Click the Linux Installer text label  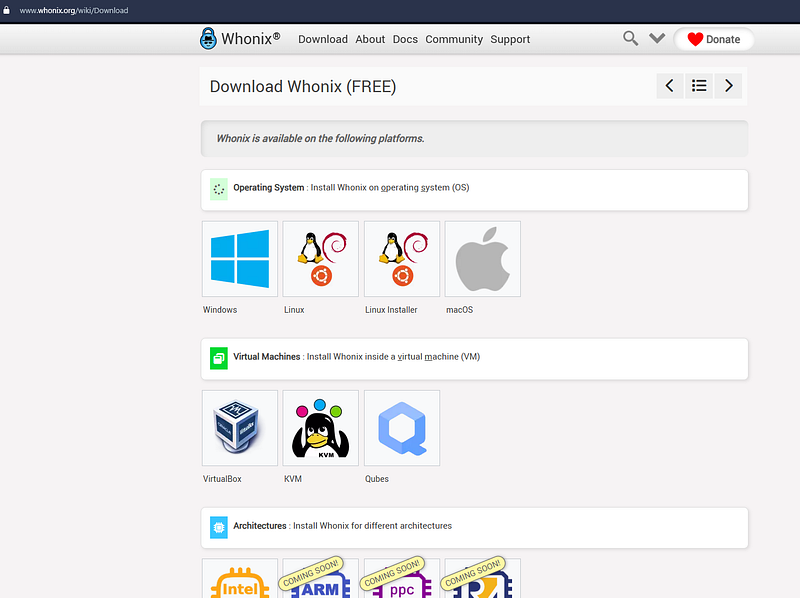coord(391,310)
